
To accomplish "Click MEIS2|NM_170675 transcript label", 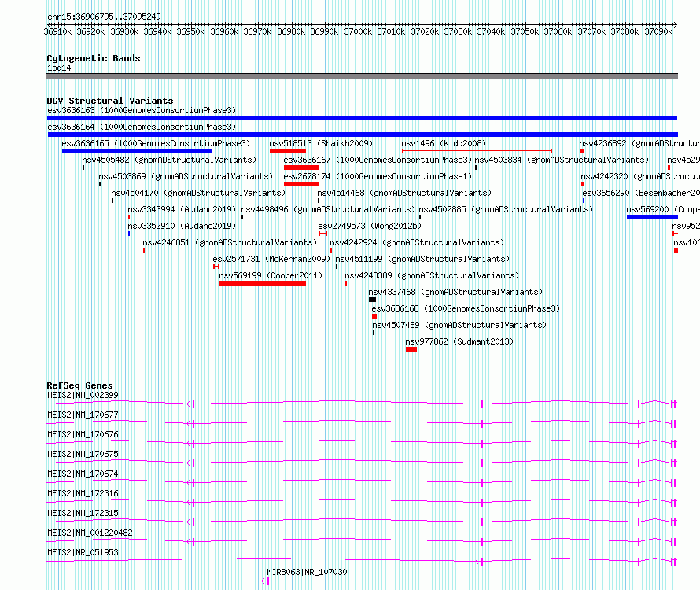I will (83, 454).
